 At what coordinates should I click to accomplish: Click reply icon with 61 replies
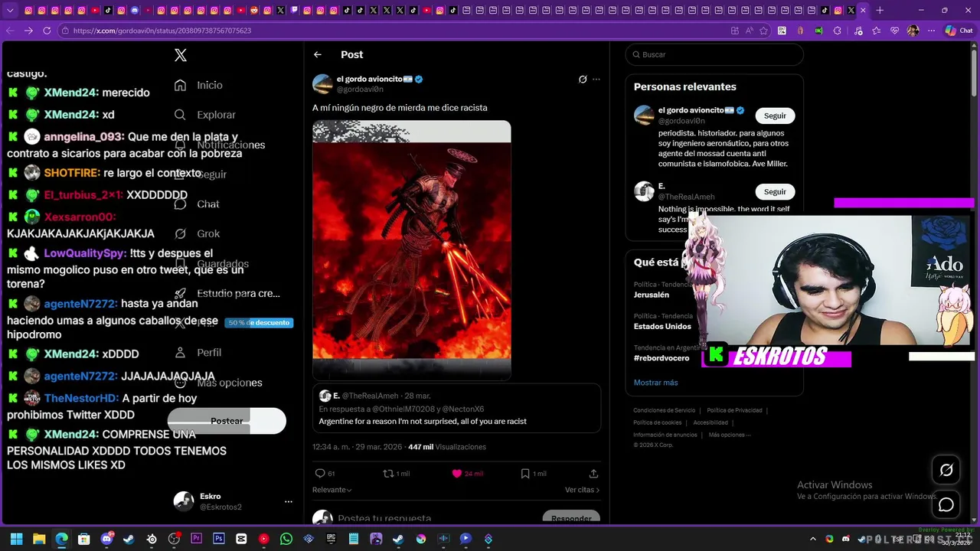(321, 474)
